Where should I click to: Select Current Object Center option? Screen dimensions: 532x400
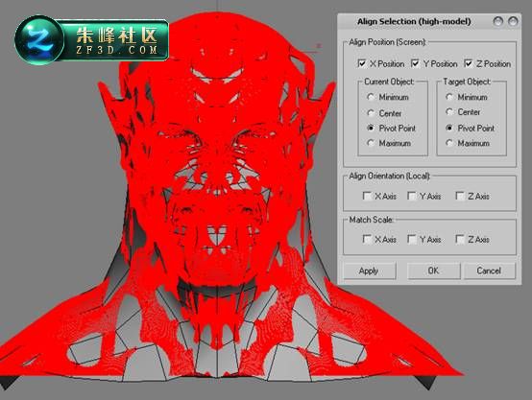pyautogui.click(x=371, y=113)
